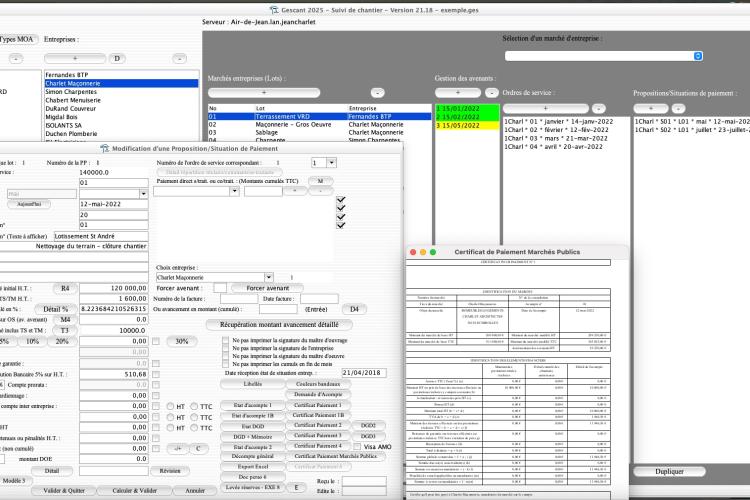Tick the checkbox beside Caution Bancaire 510,68
This screenshot has height=500, width=750.
(x=155, y=374)
